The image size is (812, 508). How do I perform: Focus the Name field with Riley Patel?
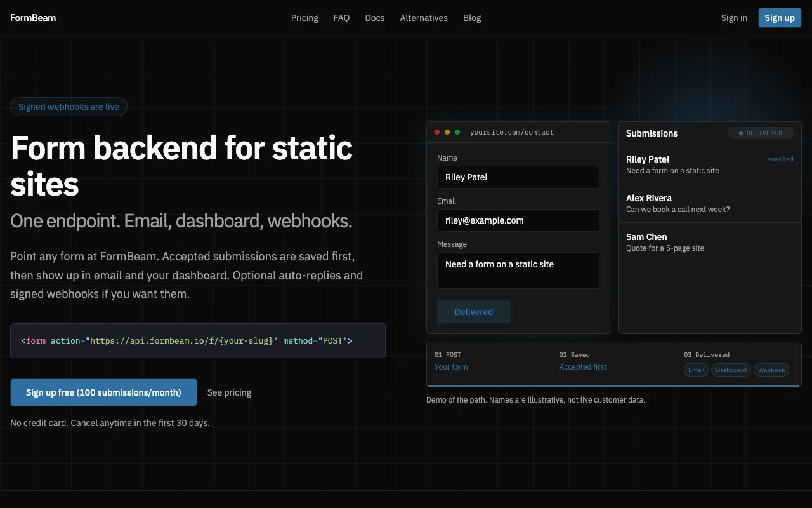click(518, 177)
